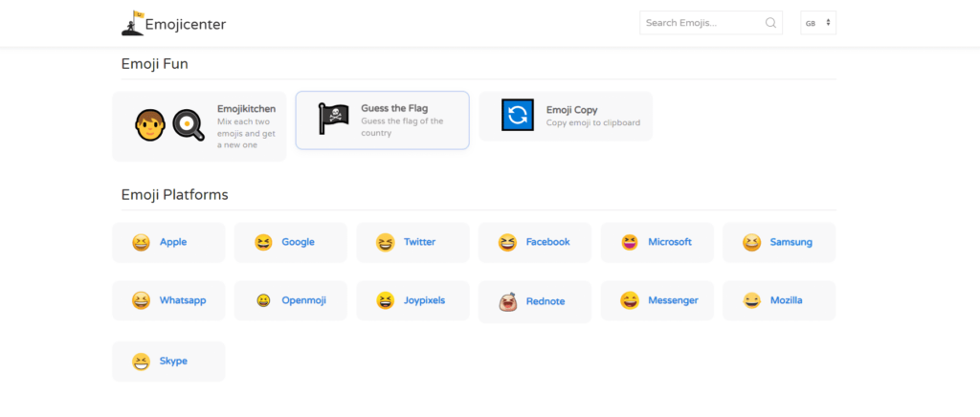Click the pirate flag emoji icon

(333, 119)
